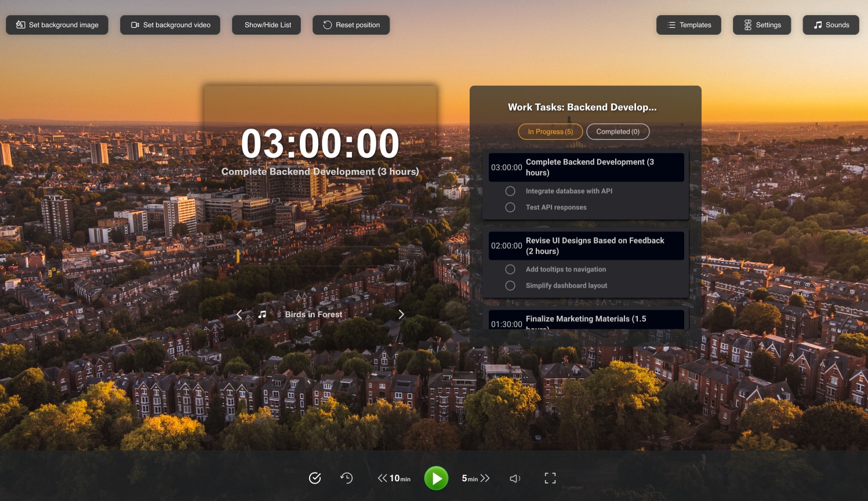Open the volume control speaker icon
The image size is (868, 501).
(514, 478)
